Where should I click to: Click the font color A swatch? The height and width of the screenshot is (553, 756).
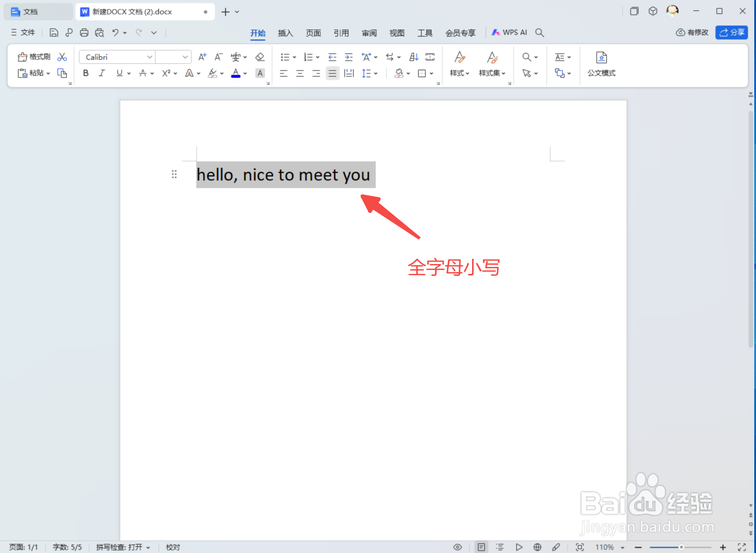[236, 73]
